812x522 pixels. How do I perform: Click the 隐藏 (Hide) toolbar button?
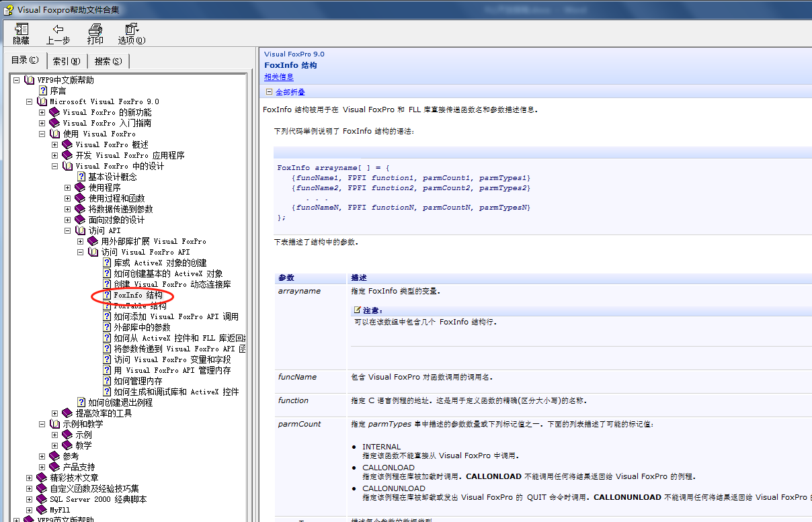[22, 34]
